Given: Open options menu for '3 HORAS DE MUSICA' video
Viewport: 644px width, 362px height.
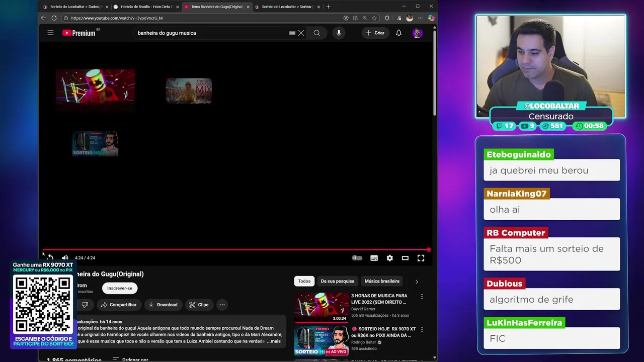Looking at the screenshot, I should pyautogui.click(x=422, y=297).
